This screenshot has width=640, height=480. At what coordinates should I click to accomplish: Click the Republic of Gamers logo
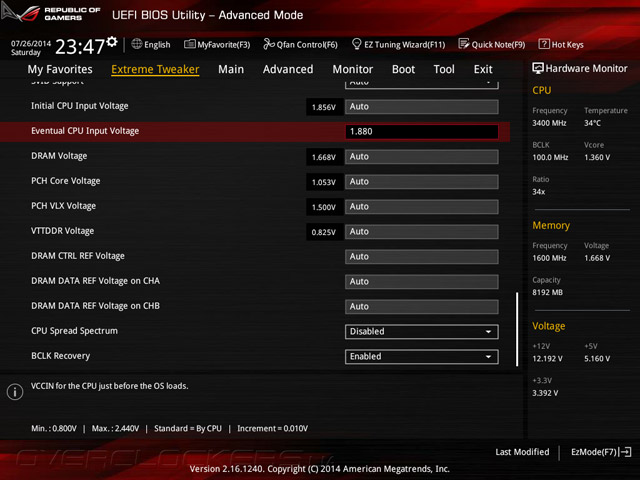[51, 13]
